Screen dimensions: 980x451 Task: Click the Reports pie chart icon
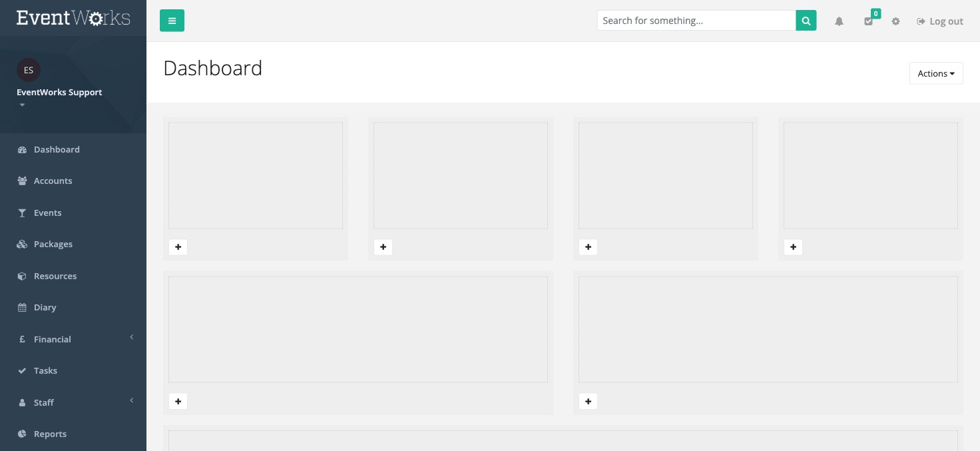pos(22,434)
